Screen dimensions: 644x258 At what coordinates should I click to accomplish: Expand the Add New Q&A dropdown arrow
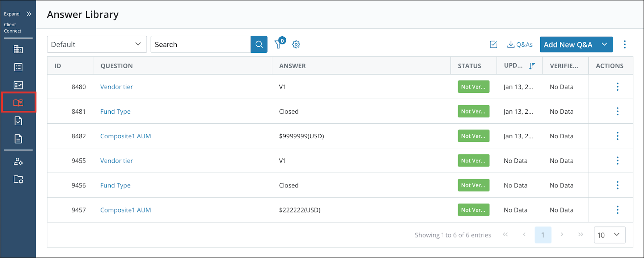click(x=605, y=44)
